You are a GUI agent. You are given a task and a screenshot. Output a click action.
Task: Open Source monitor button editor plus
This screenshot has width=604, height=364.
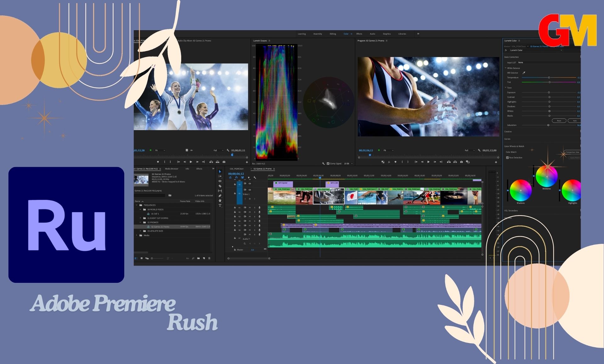247,162
